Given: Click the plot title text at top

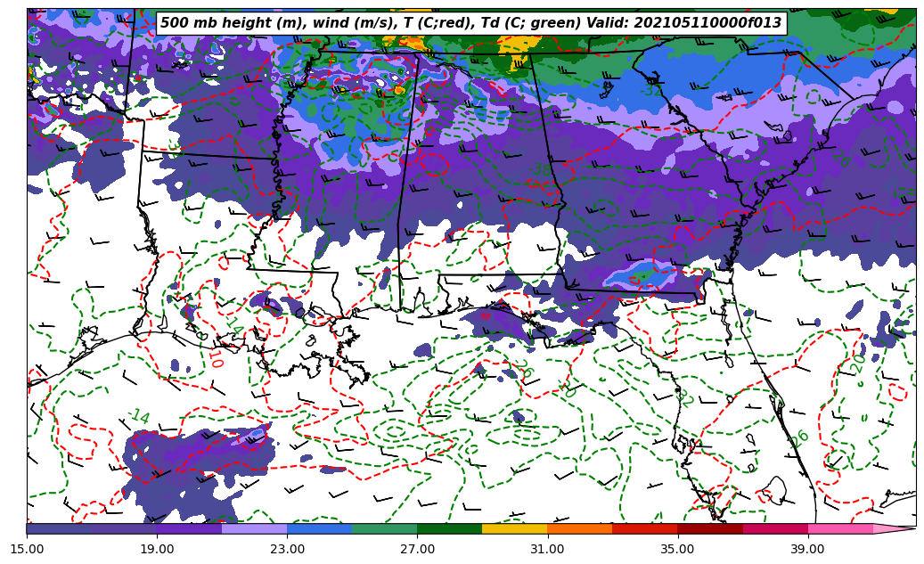Looking at the screenshot, I should [x=470, y=23].
